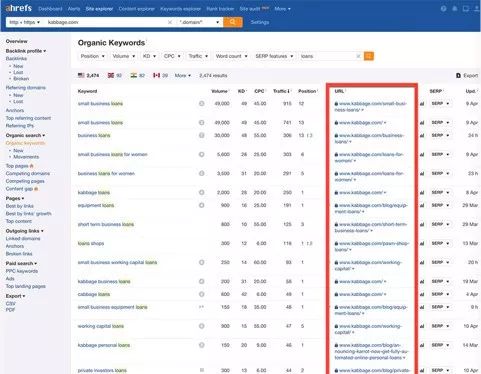Go to the Dashboard tab
Viewport: 481px width, 374px height.
(50, 9)
